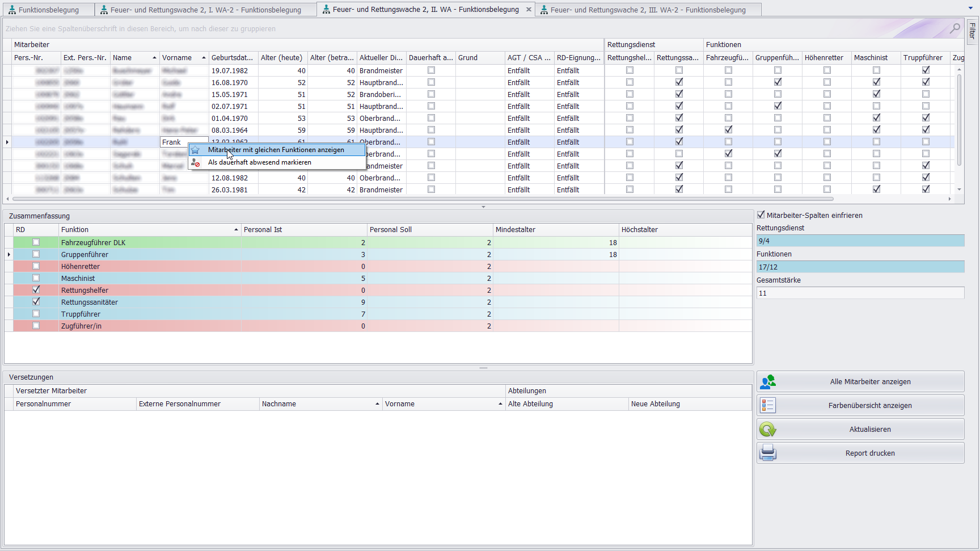This screenshot has width=980, height=551.
Task: Uncheck Mitarbeiter-Spalten einfrieren checkbox
Action: (761, 215)
